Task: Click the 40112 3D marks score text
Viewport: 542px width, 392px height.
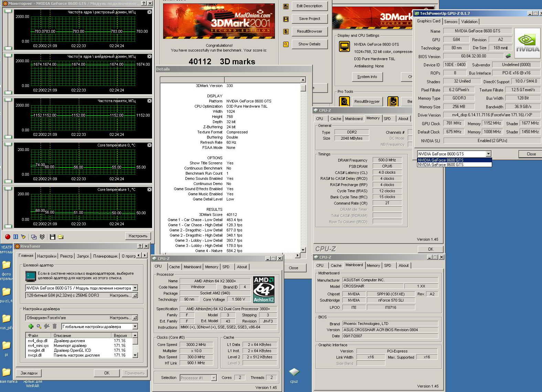Action: point(222,62)
